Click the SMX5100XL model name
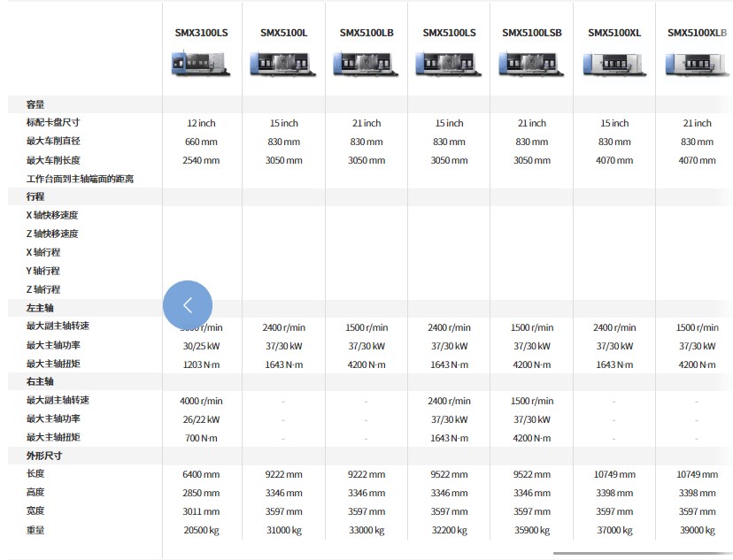 (614, 33)
